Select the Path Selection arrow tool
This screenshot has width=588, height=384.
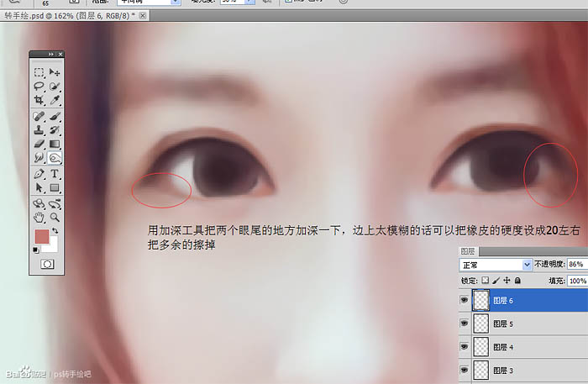[x=39, y=187]
